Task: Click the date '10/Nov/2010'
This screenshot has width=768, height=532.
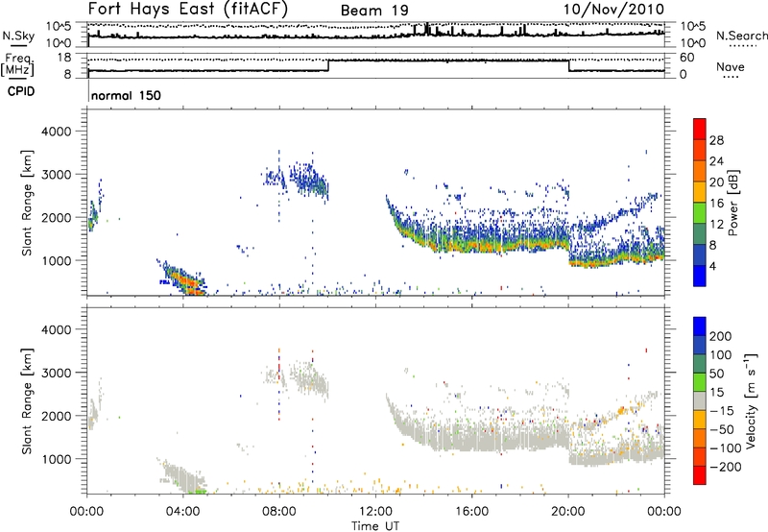Action: pyautogui.click(x=613, y=10)
